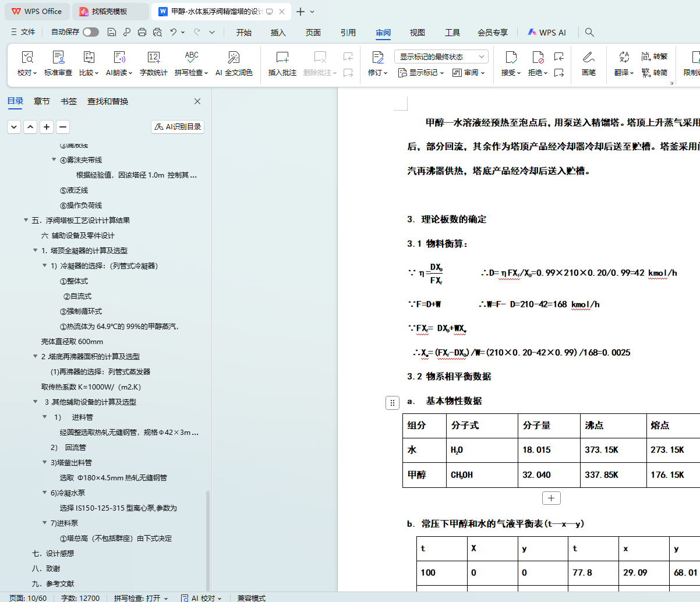
Task: Switch to the 插入 ribbon tab
Action: (278, 33)
